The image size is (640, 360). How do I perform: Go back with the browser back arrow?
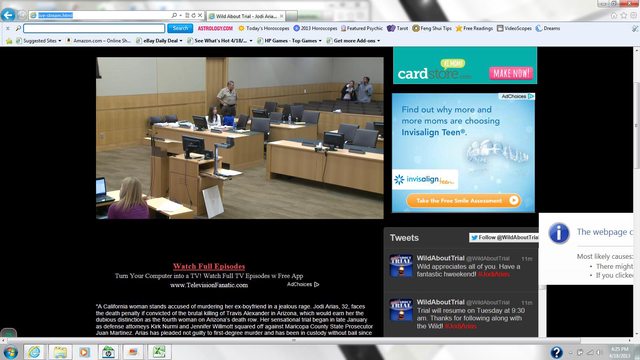tap(8, 15)
